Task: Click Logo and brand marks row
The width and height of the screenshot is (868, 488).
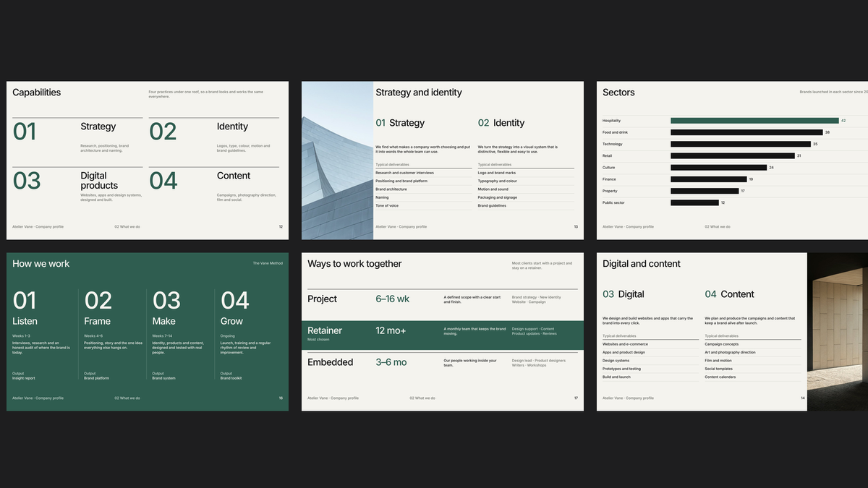Action: pos(526,173)
